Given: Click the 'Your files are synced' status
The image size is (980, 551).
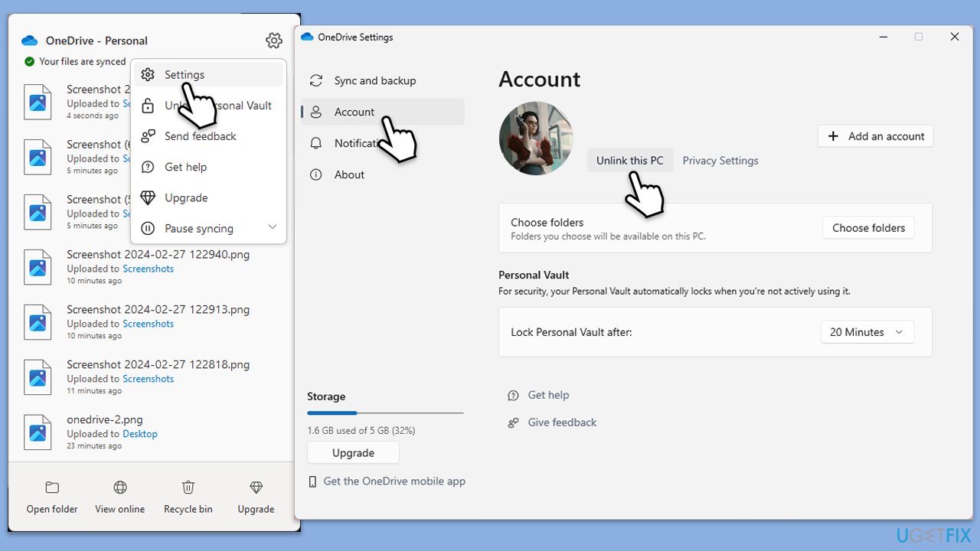Looking at the screenshot, I should coord(75,61).
